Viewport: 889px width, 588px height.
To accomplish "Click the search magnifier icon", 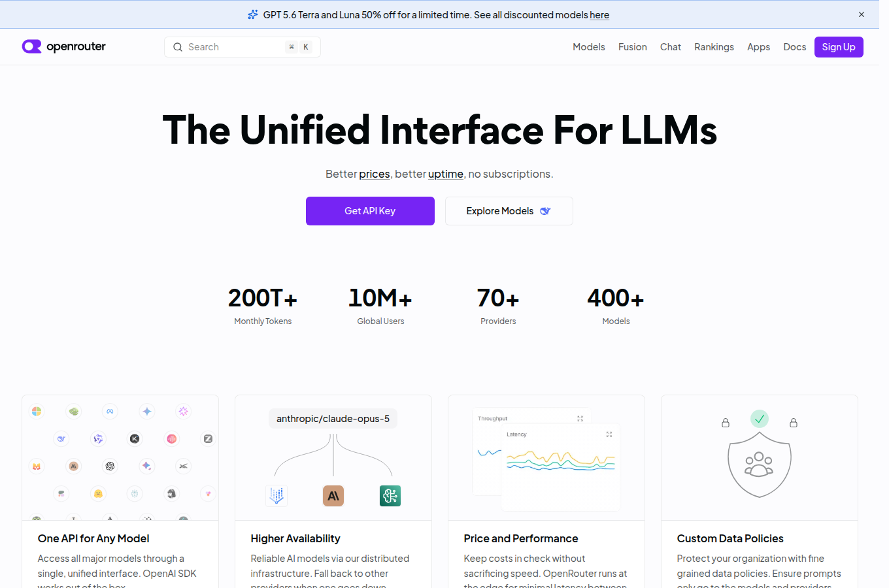I will 178,47.
